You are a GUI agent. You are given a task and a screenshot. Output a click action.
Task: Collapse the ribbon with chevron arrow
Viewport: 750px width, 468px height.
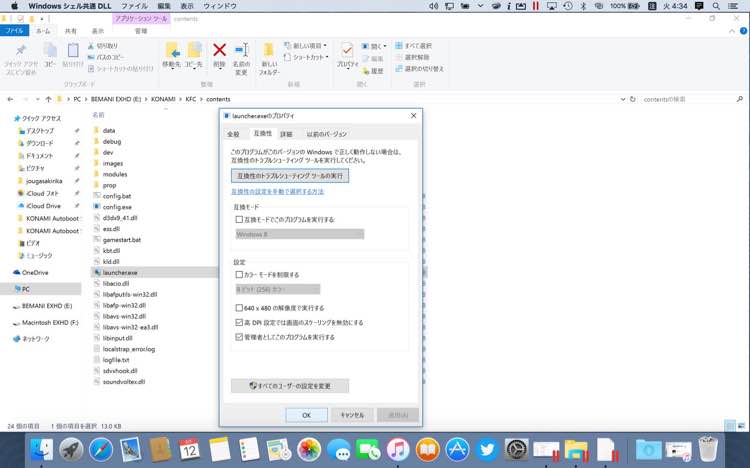pos(732,31)
